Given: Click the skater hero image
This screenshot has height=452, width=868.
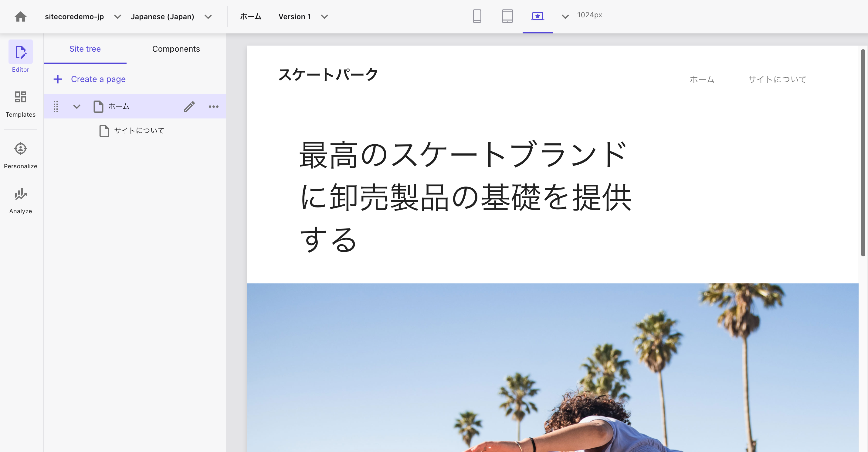Looking at the screenshot, I should coord(553,368).
